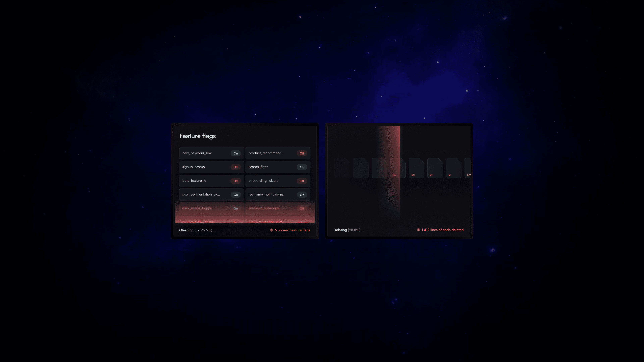Click the "Feature flags" panel heading
Viewport: 644px width, 362px height.
point(198,136)
